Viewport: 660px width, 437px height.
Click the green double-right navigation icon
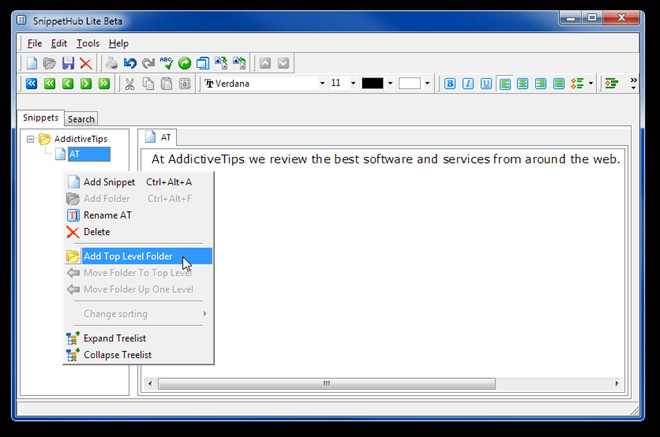pos(104,83)
